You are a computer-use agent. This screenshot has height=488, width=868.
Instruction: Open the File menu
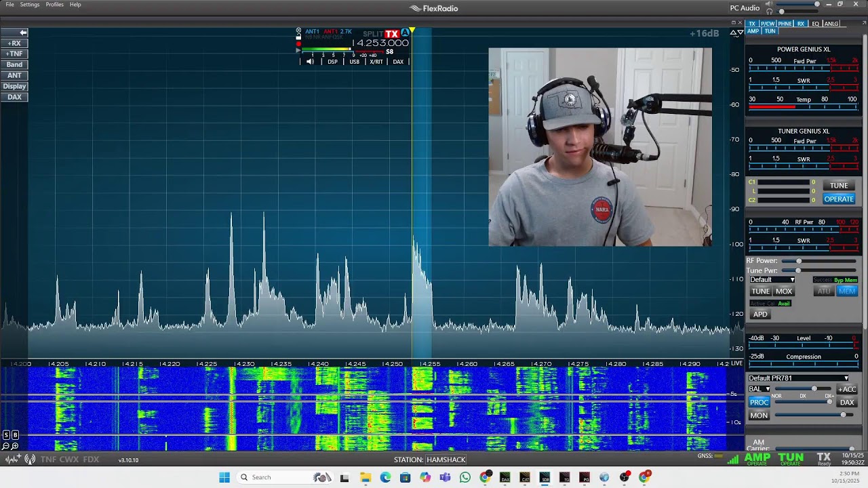9,5
